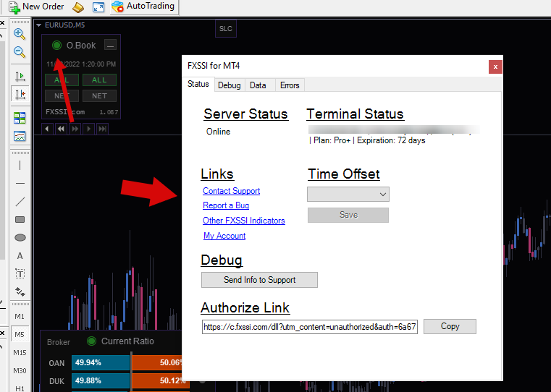Select the vertical line drawing tool
551x392 pixels.
tap(20, 166)
